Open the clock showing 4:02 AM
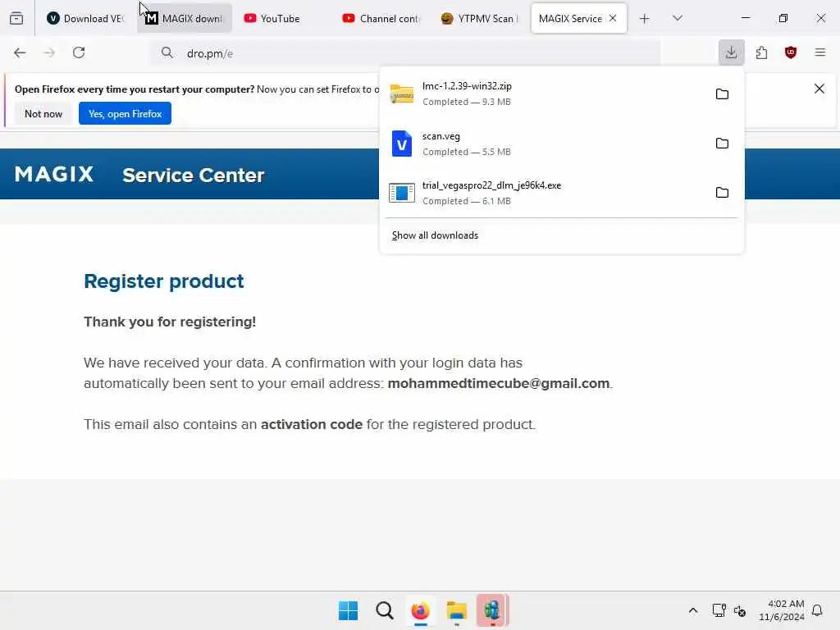 782,610
